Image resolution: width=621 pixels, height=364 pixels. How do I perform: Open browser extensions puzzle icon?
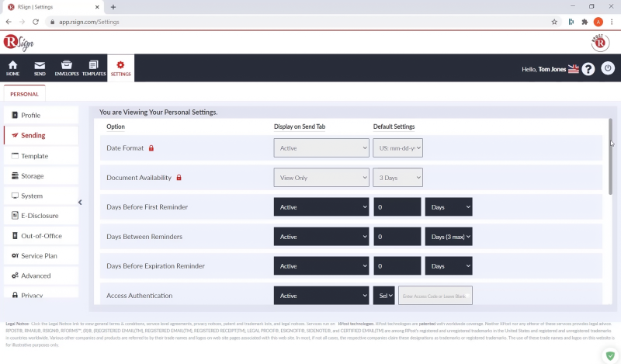click(x=585, y=22)
